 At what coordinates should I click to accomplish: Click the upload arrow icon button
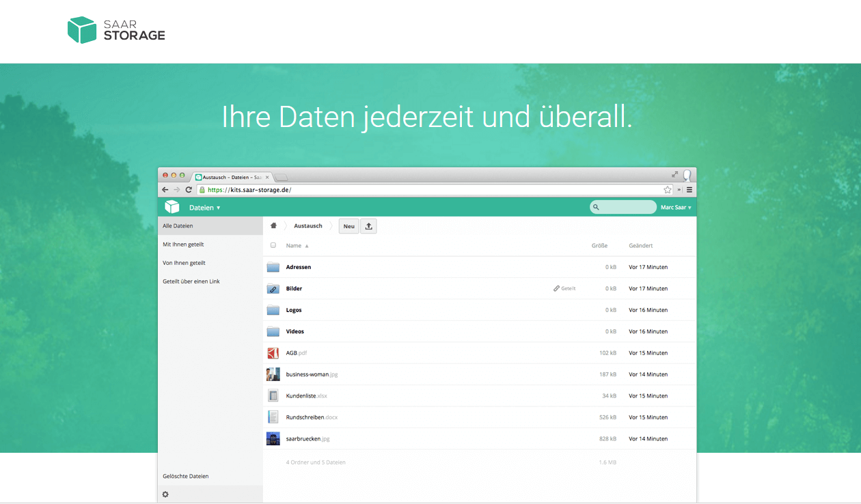[368, 227]
